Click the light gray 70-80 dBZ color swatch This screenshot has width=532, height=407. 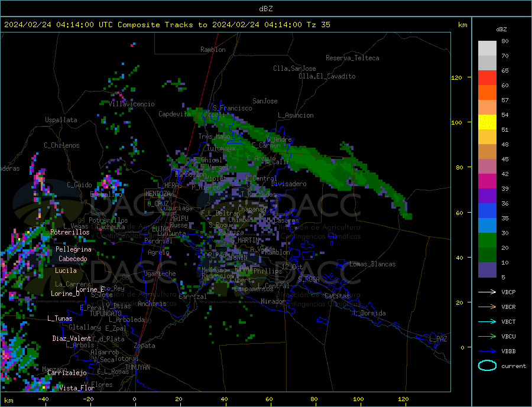click(487, 48)
